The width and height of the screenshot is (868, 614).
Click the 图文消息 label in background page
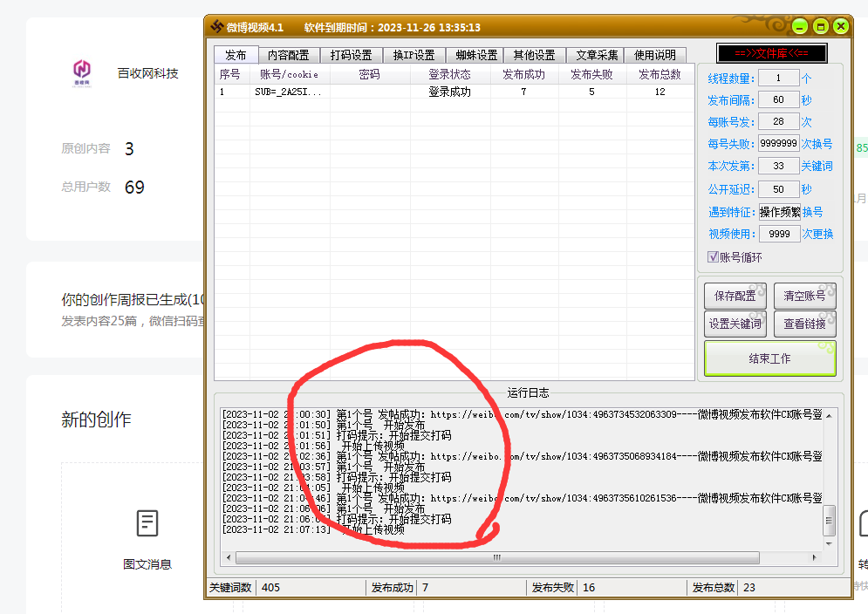pyautogui.click(x=147, y=564)
